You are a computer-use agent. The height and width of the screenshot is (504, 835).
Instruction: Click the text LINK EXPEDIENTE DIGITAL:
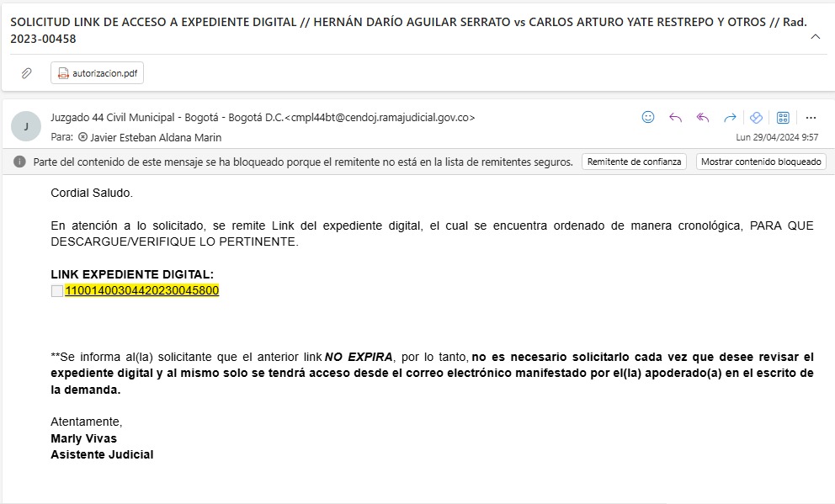(x=132, y=274)
